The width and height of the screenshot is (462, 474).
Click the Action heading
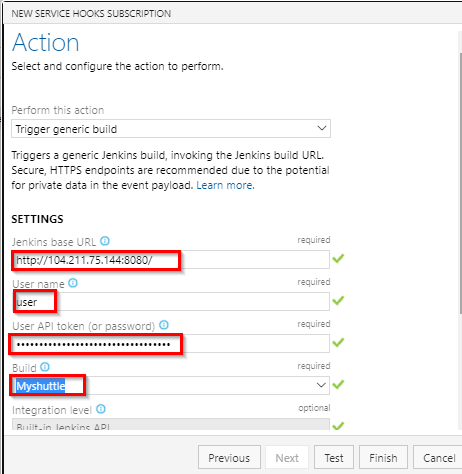pos(45,43)
